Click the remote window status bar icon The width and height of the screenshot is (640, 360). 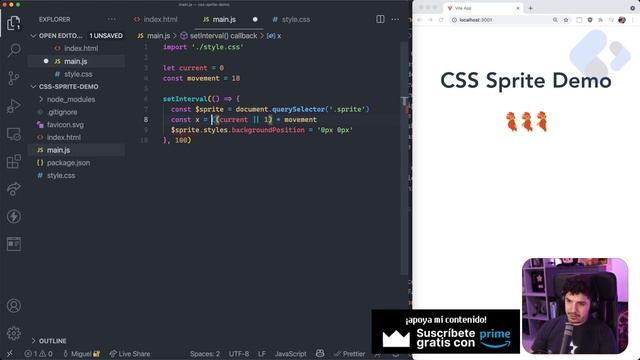tap(9, 353)
